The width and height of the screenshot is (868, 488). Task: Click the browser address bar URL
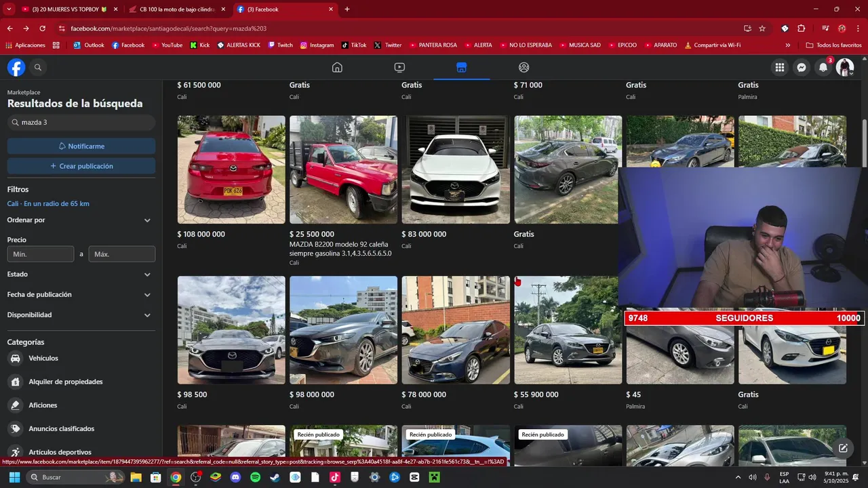[x=169, y=28]
